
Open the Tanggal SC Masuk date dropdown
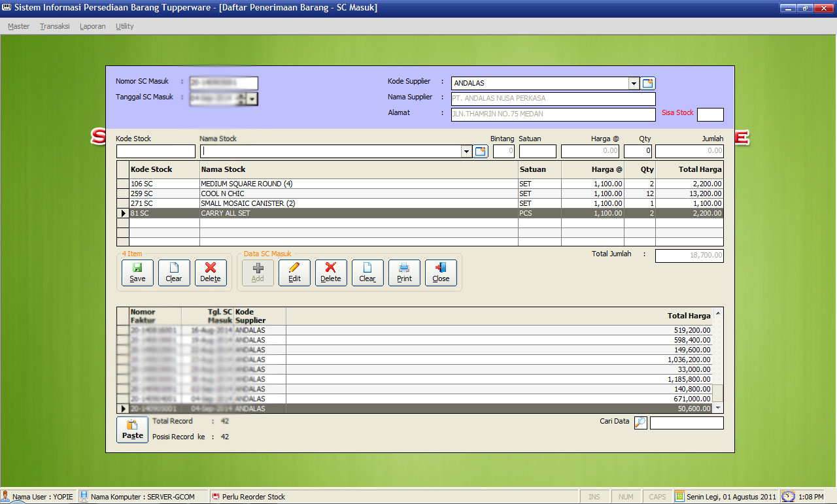(252, 99)
